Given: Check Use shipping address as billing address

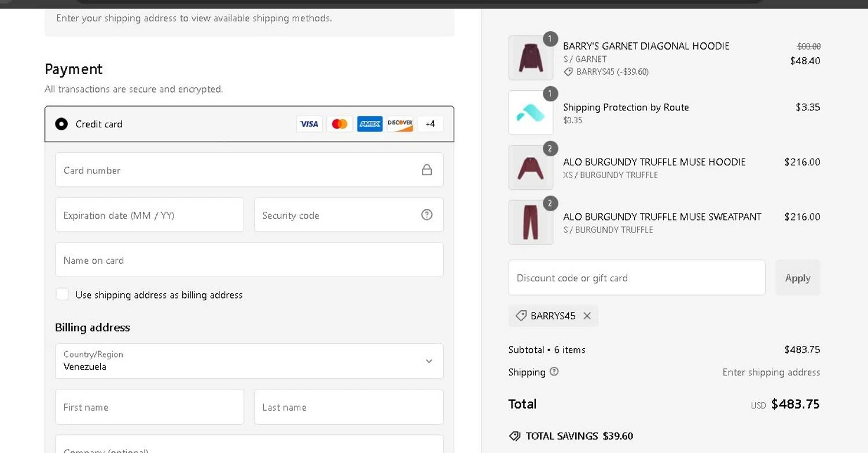Looking at the screenshot, I should (x=62, y=294).
